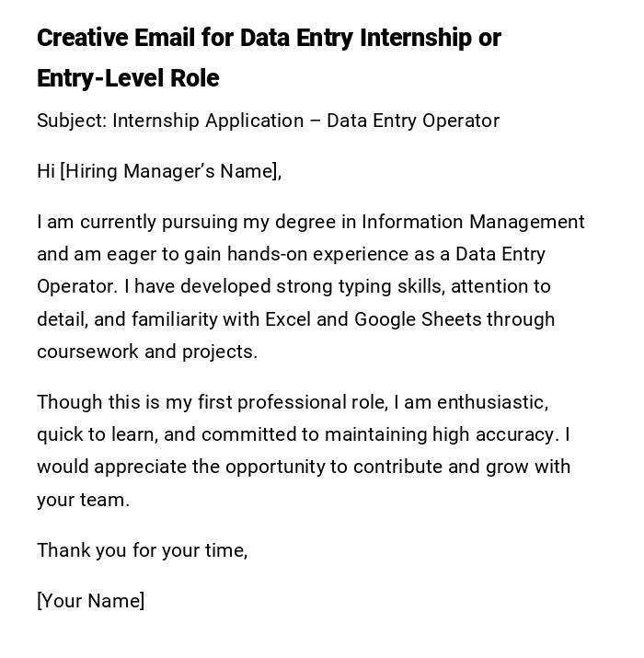Viewport: 644px width, 658px height.
Task: Click "Excel" in the first paragraph
Action: (290, 319)
